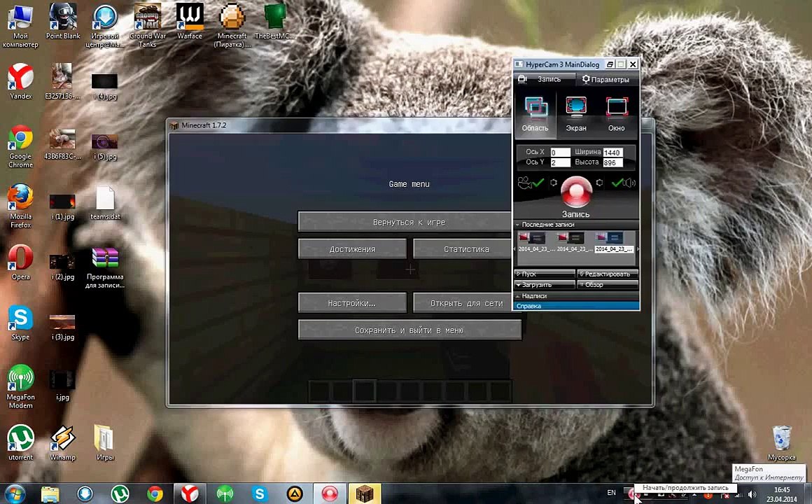
Task: Select the Winamp desktop shortcut
Action: [63, 443]
